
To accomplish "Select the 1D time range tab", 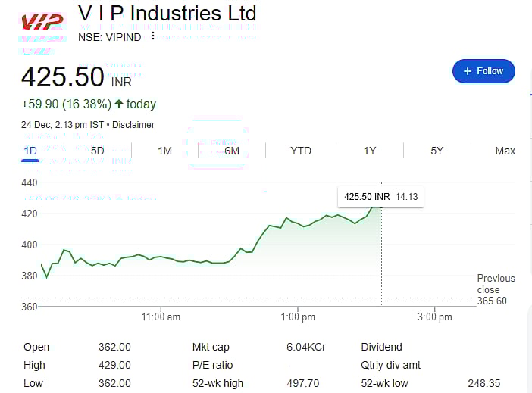I will 30,151.
